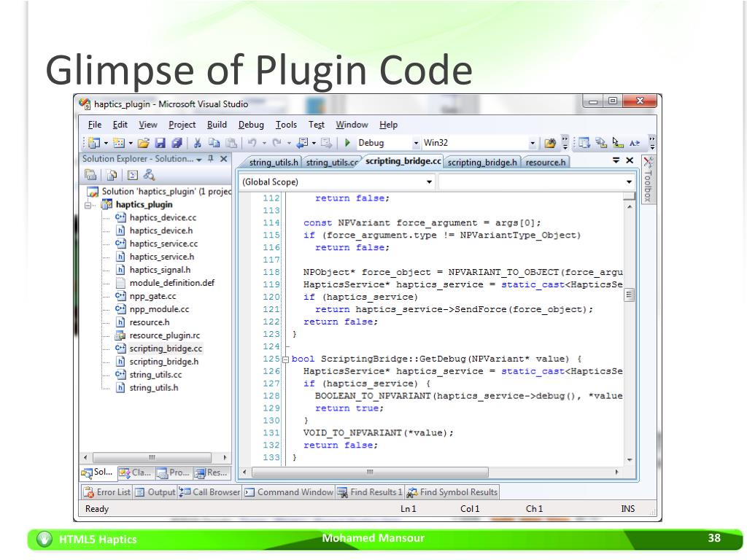The image size is (747, 560).
Task: Pin the Solution Explorer with auto-hide pushpin
Action: pyautogui.click(x=211, y=158)
